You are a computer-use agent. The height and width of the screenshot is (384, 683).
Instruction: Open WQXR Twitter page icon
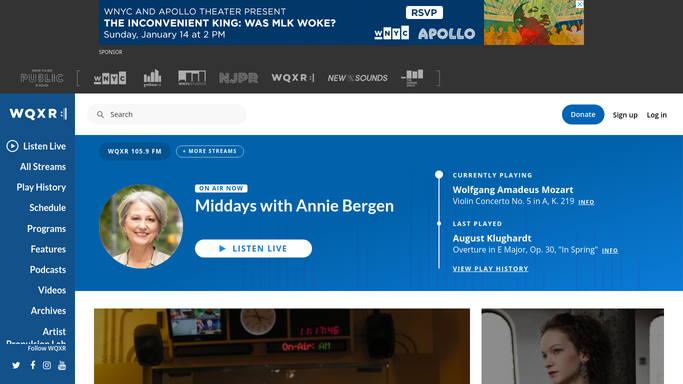(x=16, y=365)
